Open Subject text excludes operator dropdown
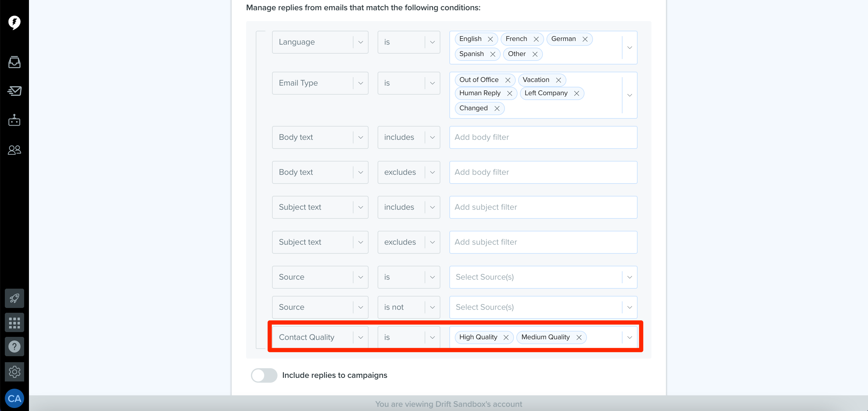Image resolution: width=868 pixels, height=411 pixels. tap(409, 242)
